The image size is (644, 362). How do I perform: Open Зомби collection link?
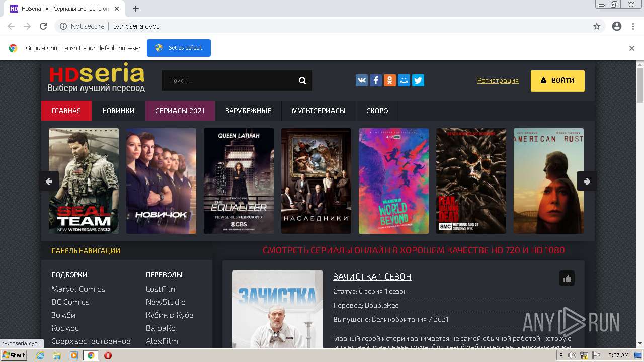[63, 315]
